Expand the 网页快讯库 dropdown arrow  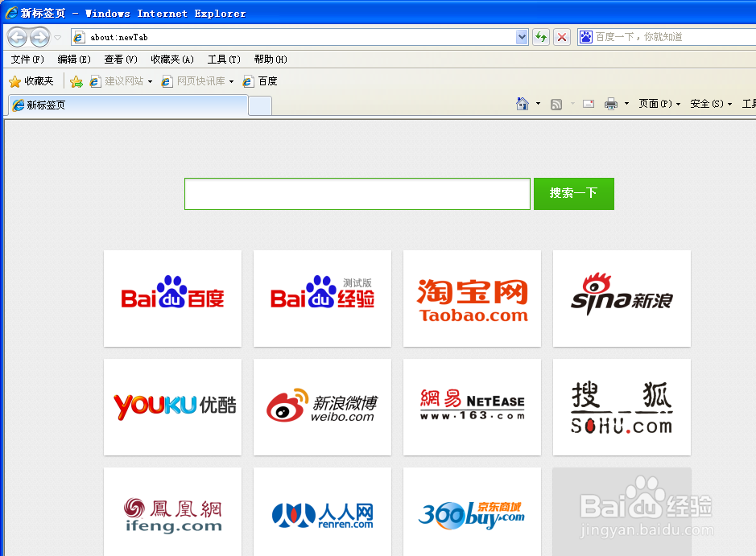point(231,81)
